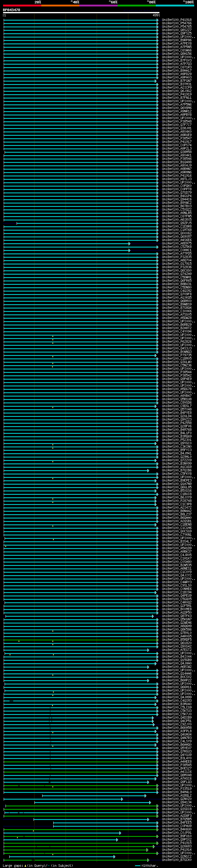197x868 pixels.
Task: Select the query name BP043478
Action: pyautogui.click(x=11, y=10)
